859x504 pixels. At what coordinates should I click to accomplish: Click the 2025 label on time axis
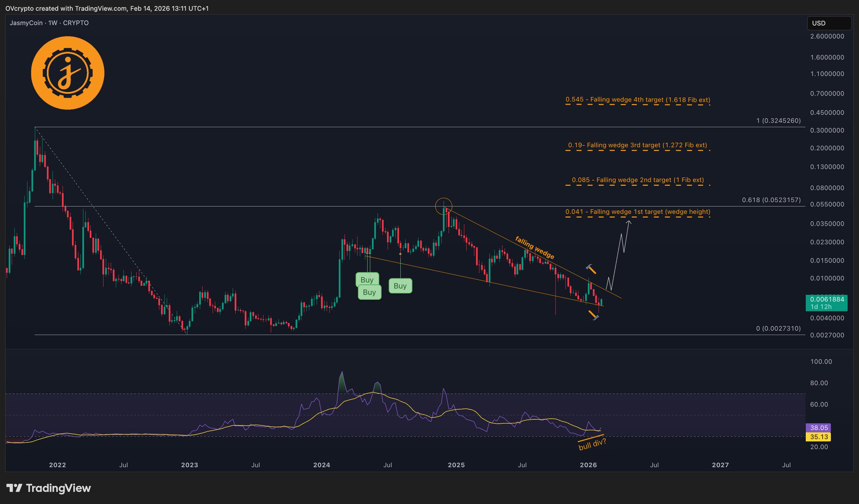tap(456, 465)
